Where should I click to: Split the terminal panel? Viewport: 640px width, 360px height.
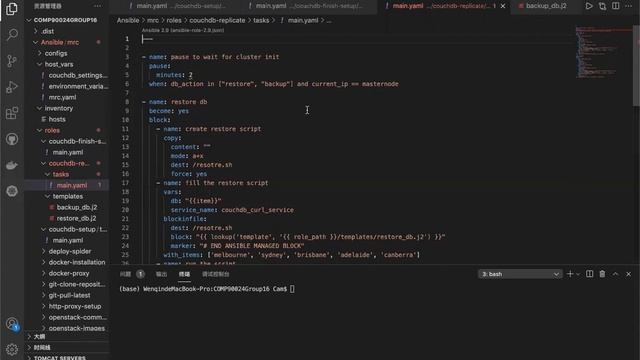coord(589,274)
